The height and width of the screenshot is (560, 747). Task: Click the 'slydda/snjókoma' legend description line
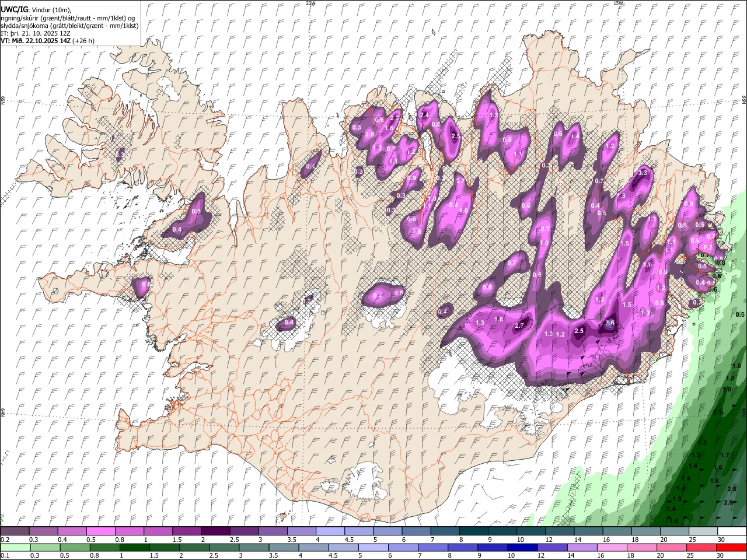(x=69, y=26)
